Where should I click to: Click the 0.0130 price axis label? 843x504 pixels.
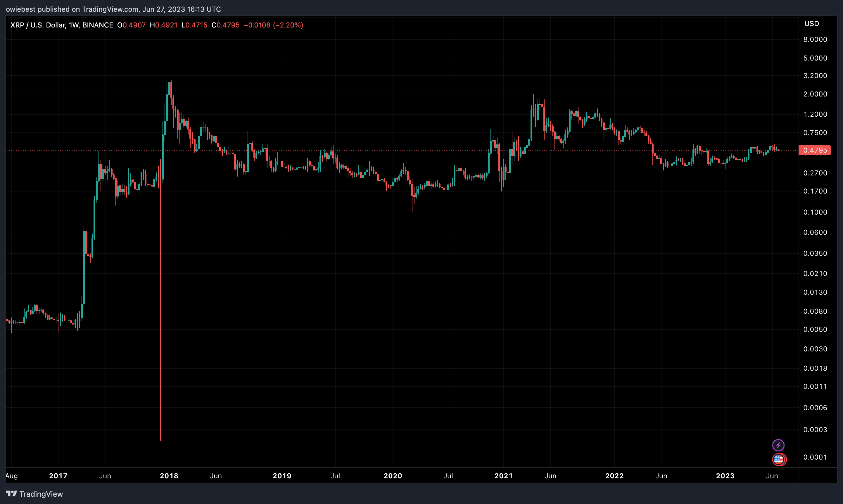pyautogui.click(x=815, y=292)
